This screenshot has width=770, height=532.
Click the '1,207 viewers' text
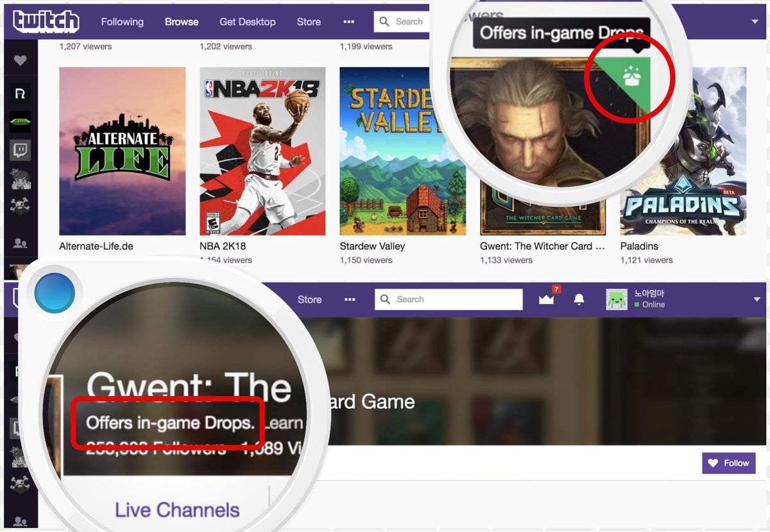[x=85, y=46]
